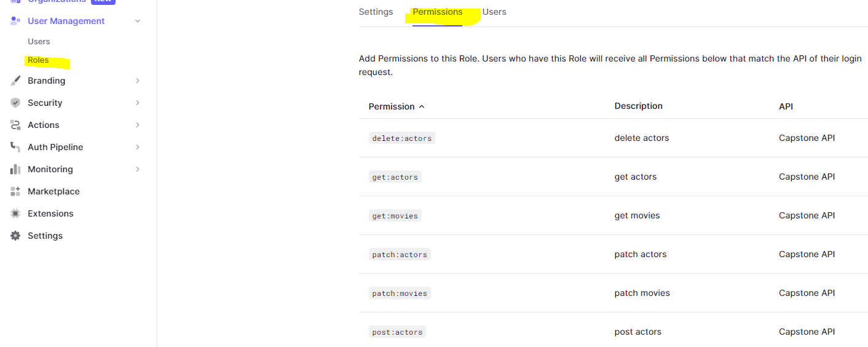Click the Security shield icon

tap(15, 103)
